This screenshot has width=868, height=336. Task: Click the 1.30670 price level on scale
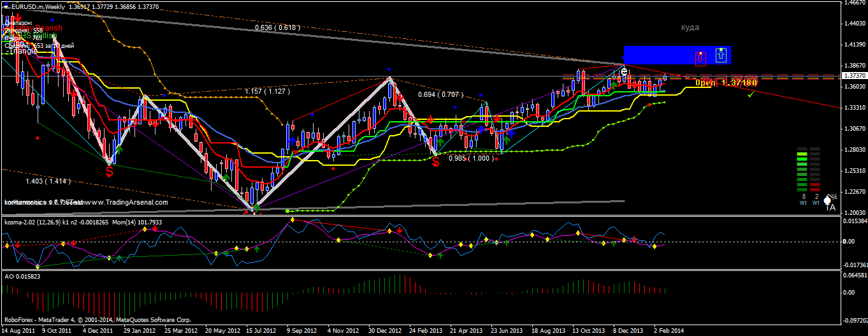pyautogui.click(x=854, y=128)
